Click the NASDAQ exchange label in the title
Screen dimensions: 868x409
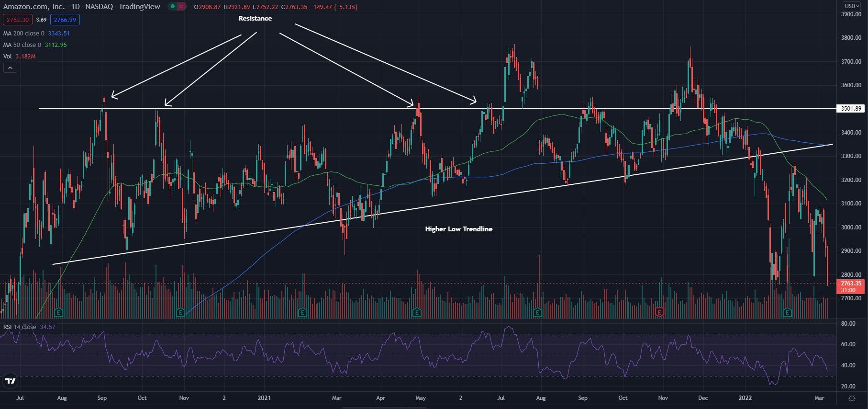click(x=99, y=7)
